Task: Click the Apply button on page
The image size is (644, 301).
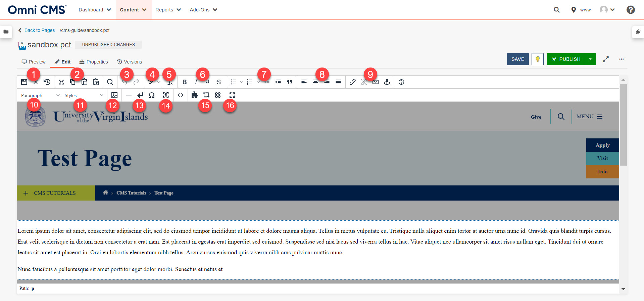Action: point(603,145)
